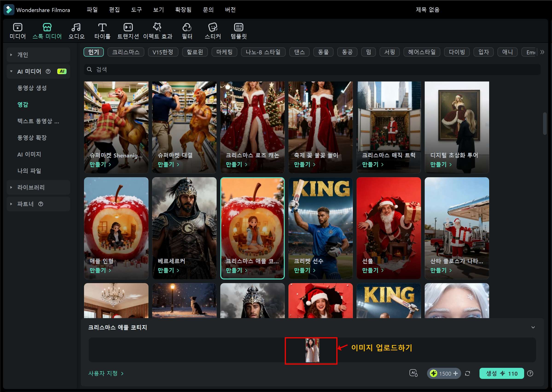
Task: Click the refresh credits icon
Action: tap(468, 373)
